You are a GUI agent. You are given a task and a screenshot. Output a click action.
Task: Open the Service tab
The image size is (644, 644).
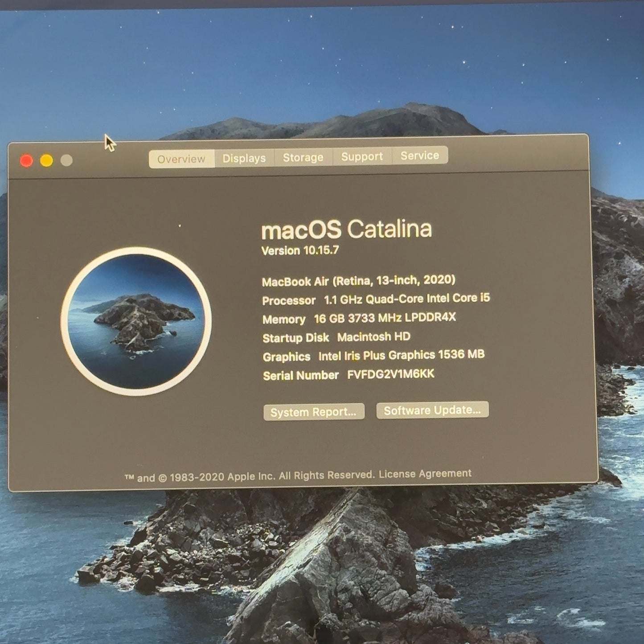click(420, 156)
